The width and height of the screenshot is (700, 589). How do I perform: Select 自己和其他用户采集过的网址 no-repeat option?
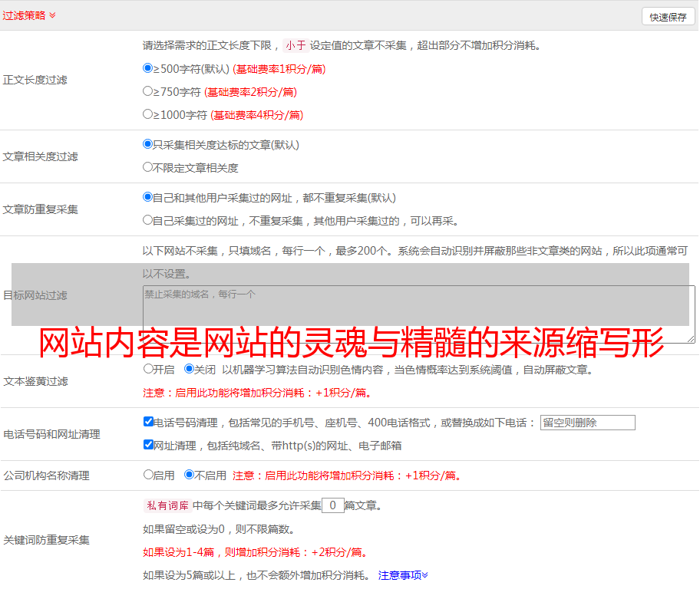tap(148, 197)
